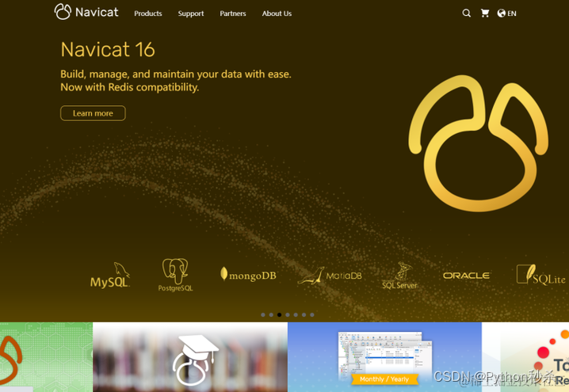Click the Monthly / Yearly ribbon label

tap(384, 379)
